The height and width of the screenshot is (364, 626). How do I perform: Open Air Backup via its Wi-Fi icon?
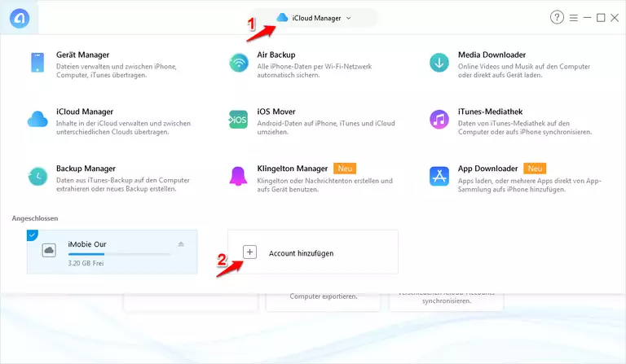point(238,64)
